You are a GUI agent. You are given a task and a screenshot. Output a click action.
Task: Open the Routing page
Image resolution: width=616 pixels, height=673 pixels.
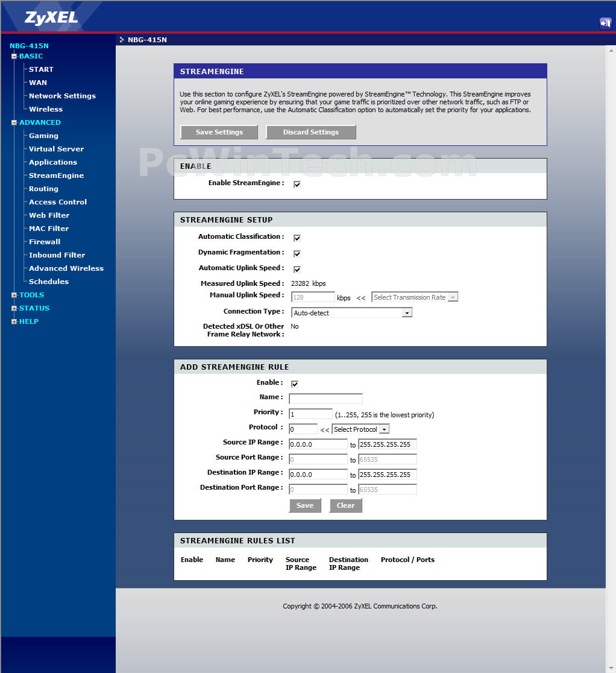pyautogui.click(x=43, y=189)
